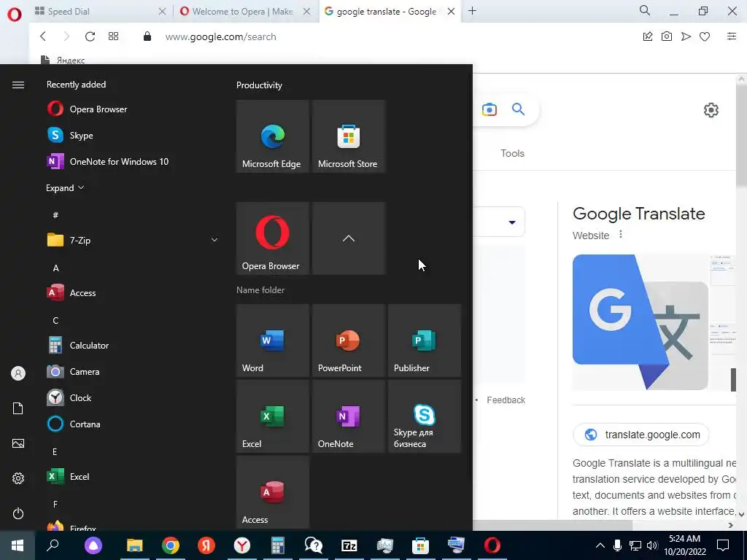Open the Tools search option
The image size is (747, 560).
tap(512, 153)
